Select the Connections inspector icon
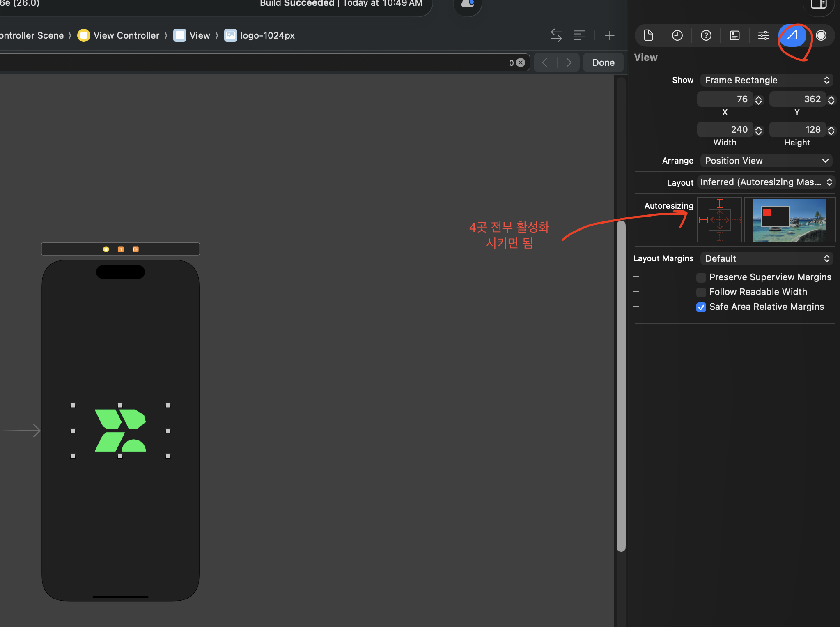The image size is (840, 627). click(x=821, y=35)
